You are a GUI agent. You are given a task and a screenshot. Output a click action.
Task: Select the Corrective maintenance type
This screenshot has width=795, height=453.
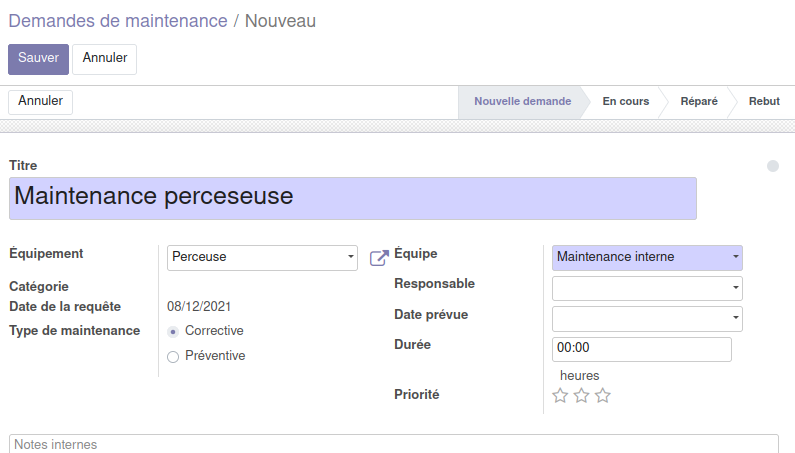click(173, 332)
